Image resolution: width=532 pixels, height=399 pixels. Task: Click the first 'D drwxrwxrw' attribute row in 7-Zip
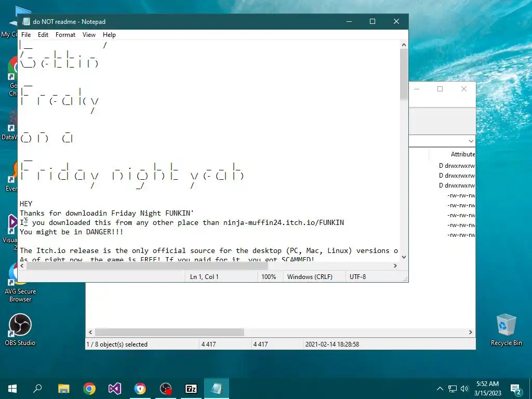457,166
